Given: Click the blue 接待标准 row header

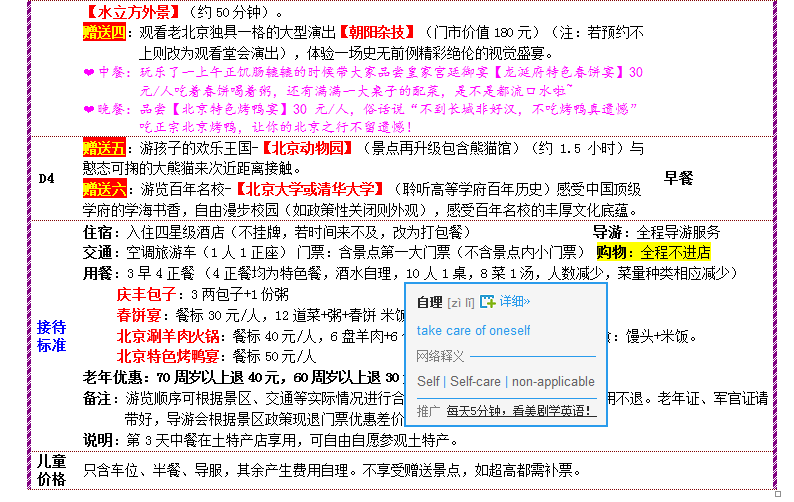Looking at the screenshot, I should tap(51, 335).
